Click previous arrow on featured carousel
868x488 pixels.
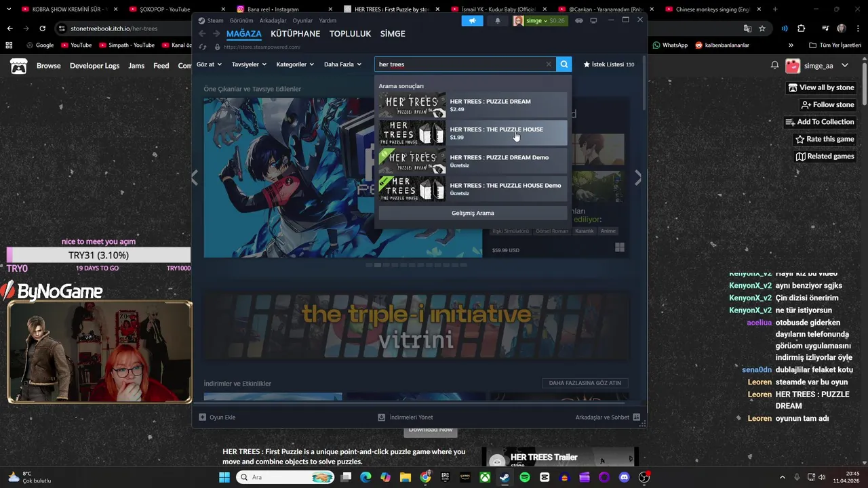pyautogui.click(x=195, y=178)
